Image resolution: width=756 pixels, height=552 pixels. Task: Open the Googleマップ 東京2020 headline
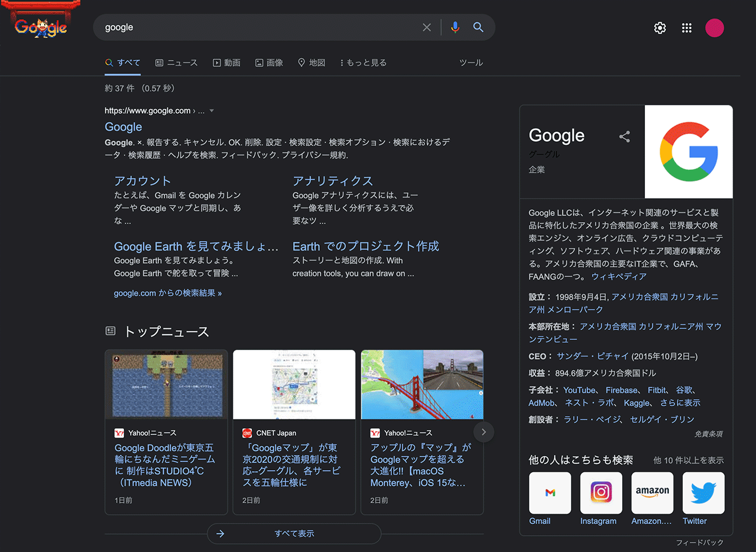pos(292,465)
